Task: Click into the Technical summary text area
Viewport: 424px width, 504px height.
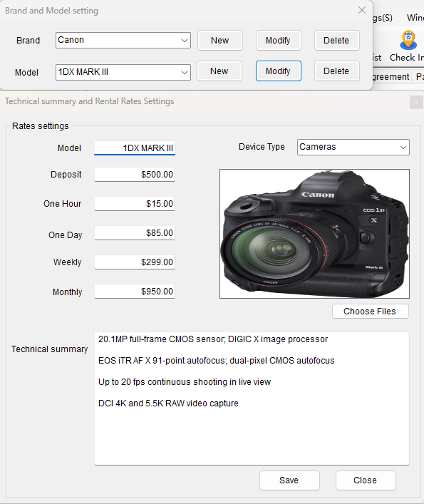Action: tap(252, 398)
